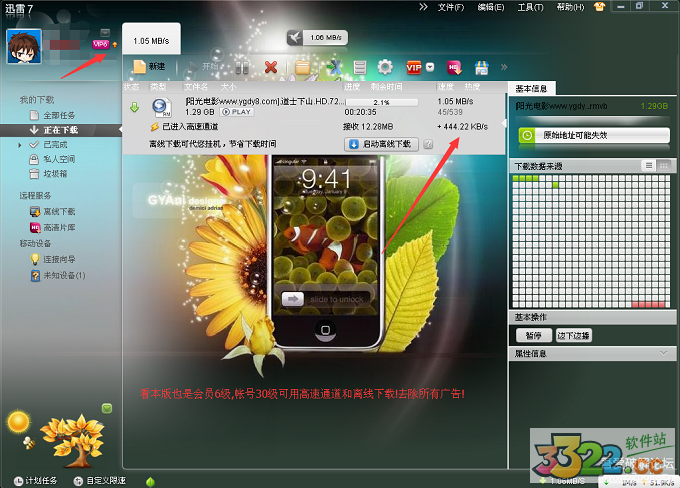Click the 暂停 button in basic operations
Viewport: 680px width, 488px height.
(533, 335)
